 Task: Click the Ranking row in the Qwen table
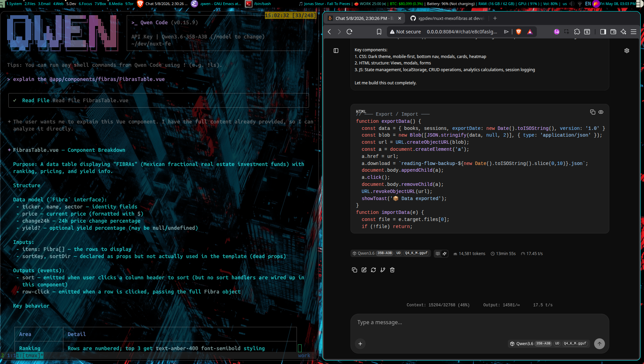pos(155,348)
